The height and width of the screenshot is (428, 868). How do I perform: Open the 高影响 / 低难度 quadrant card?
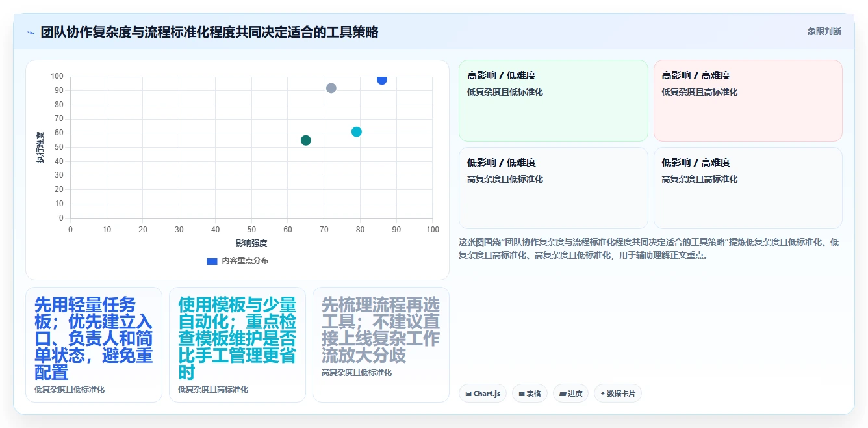(x=554, y=101)
